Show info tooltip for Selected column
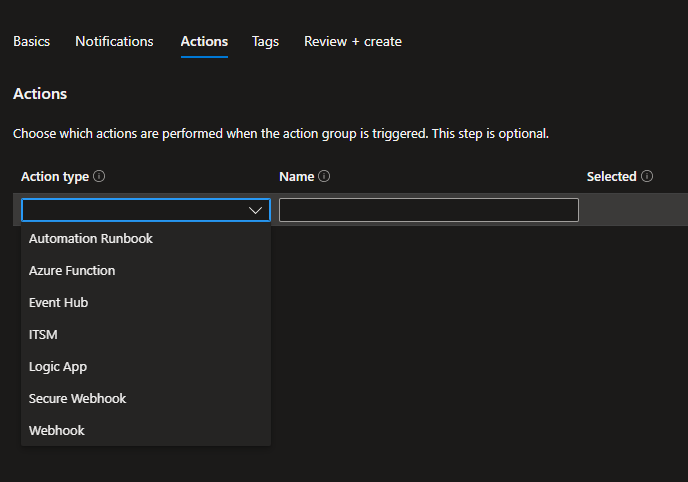 (x=647, y=176)
